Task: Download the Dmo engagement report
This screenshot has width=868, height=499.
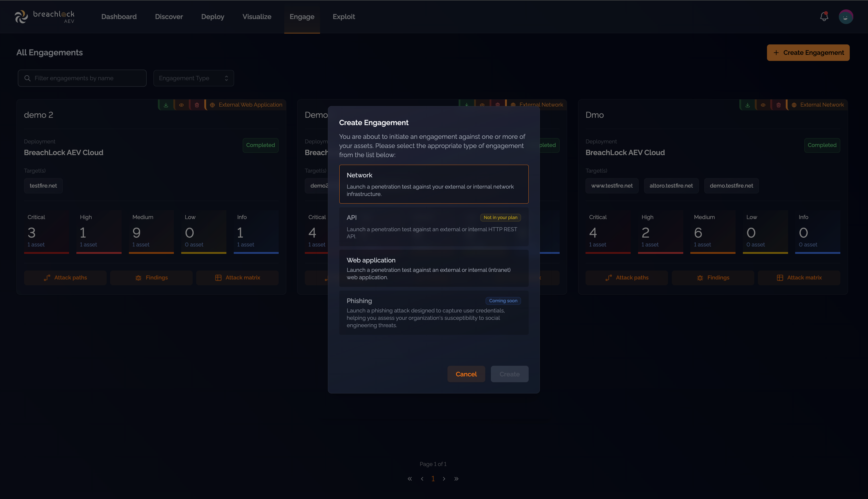Action: pos(748,105)
